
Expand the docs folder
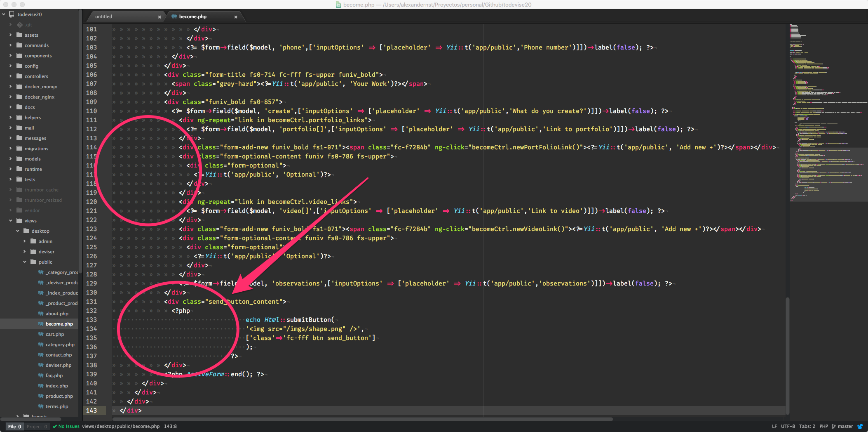coord(10,107)
